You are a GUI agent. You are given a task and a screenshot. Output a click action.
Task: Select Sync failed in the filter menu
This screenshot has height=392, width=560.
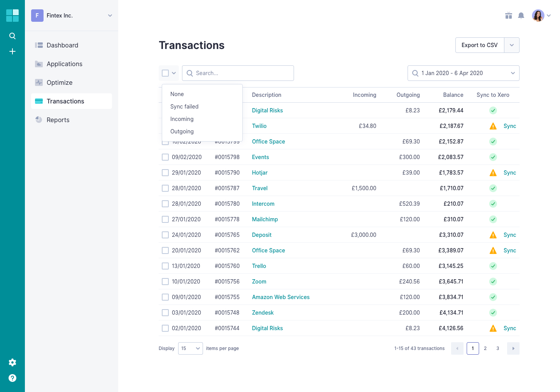[184, 106]
